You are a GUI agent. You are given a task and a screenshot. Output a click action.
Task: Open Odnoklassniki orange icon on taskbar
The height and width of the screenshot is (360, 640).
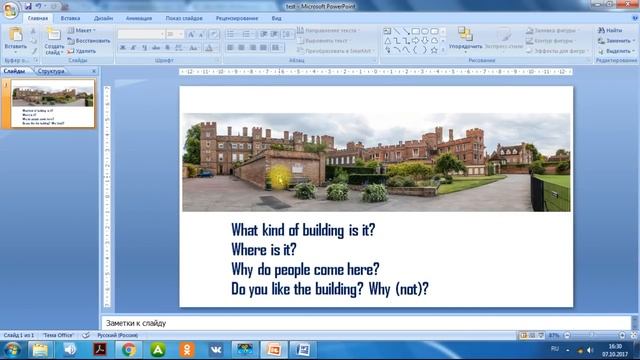tap(187, 350)
